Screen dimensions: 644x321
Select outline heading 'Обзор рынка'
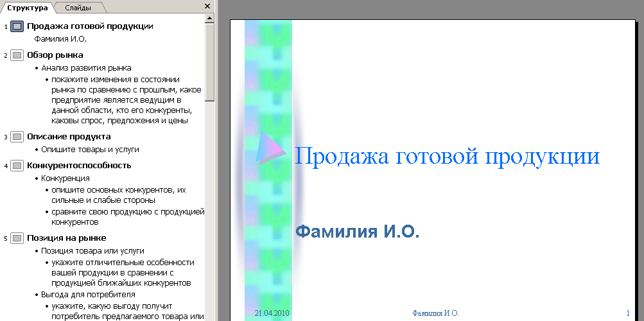pos(55,55)
